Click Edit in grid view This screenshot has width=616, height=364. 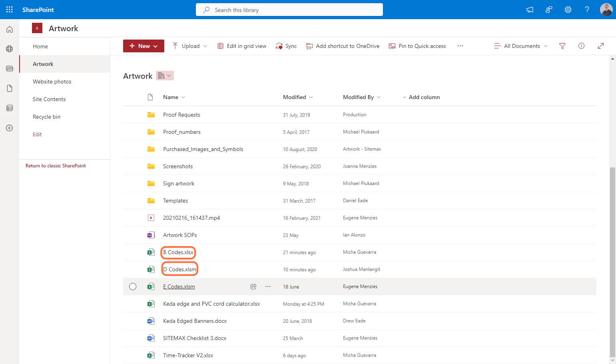(242, 46)
